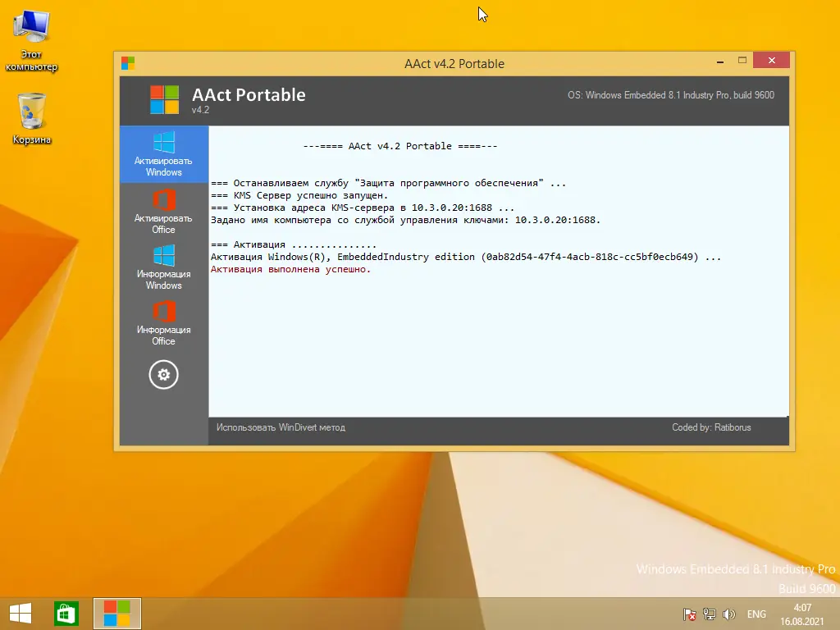Click the AAct Portable logo in the header
Image resolution: width=840 pixels, height=630 pixels.
pos(163,98)
